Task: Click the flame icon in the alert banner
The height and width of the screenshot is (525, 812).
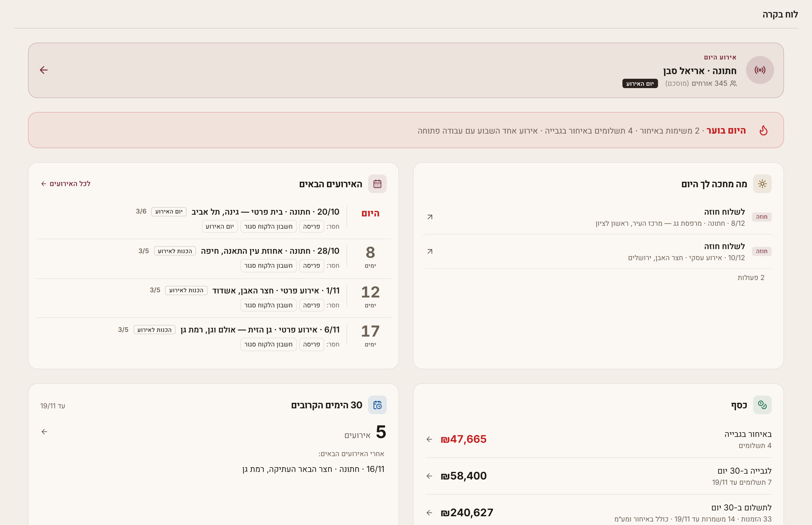Action: [x=763, y=130]
